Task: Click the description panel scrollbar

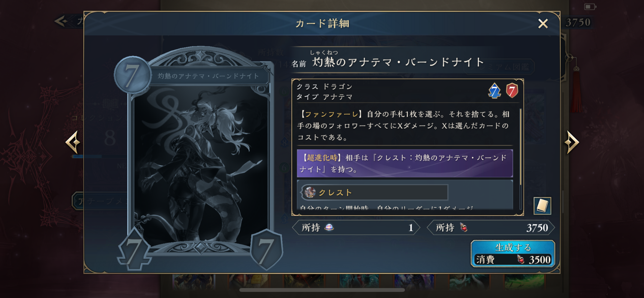Action: (521, 147)
